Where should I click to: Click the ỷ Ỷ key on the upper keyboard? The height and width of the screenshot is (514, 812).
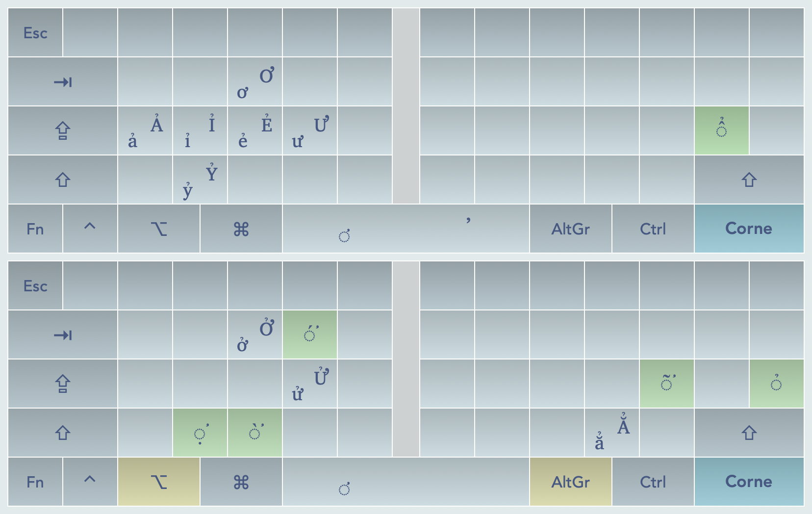pyautogui.click(x=200, y=180)
